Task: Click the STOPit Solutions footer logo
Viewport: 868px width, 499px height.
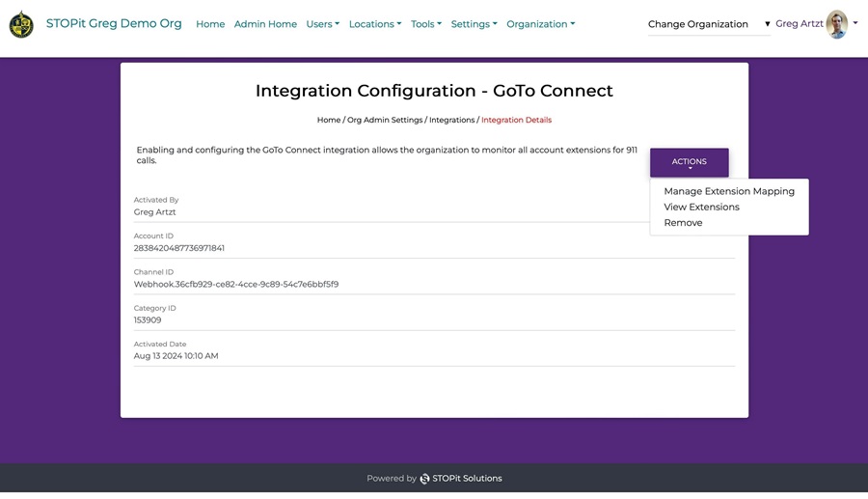Action: 425,479
